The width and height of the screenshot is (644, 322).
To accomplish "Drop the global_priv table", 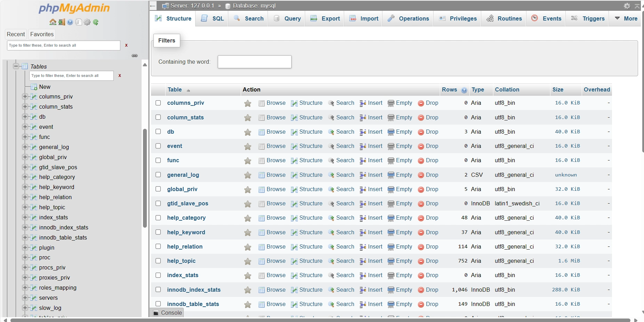I will (x=428, y=189).
